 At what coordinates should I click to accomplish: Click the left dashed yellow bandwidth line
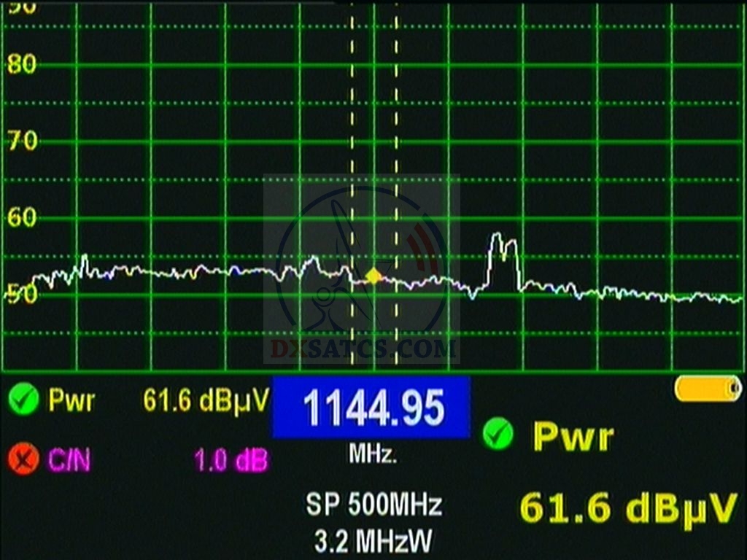tap(352, 182)
